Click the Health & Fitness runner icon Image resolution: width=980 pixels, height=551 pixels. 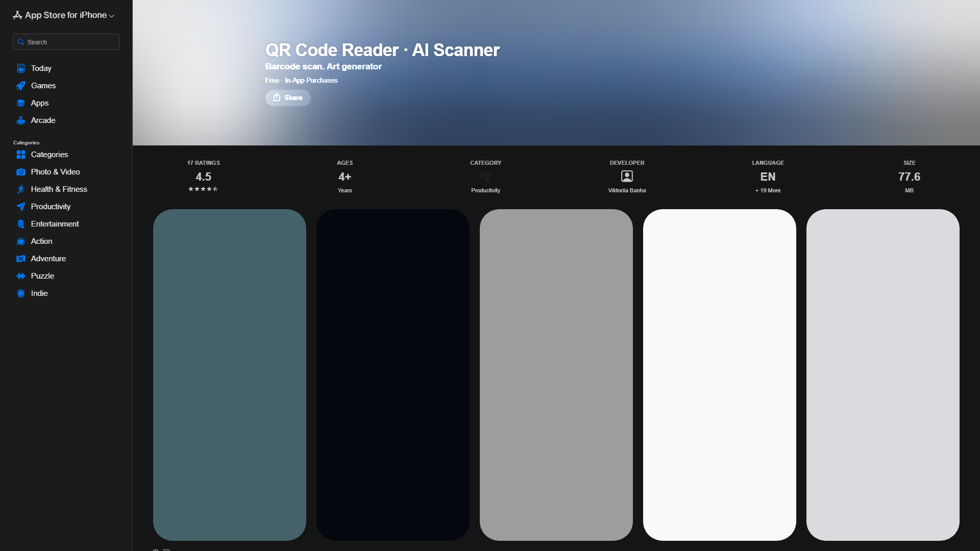coord(21,189)
